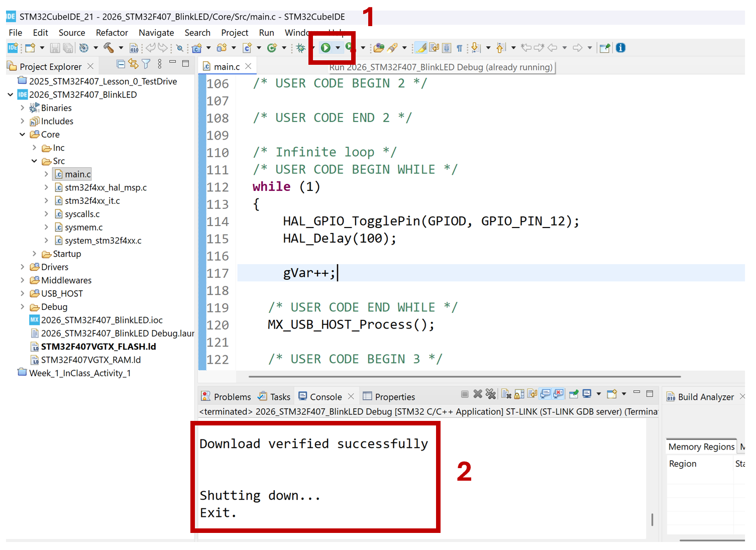Click the Display Selected Console monitor icon
Screen dimensions: 756x550
[x=586, y=394]
